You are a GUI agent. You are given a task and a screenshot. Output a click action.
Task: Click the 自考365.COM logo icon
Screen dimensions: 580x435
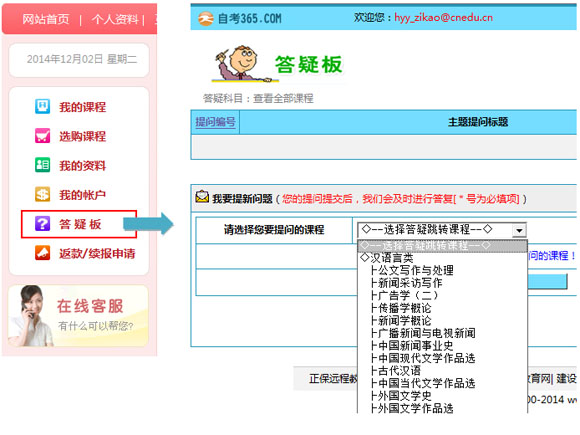(x=206, y=18)
